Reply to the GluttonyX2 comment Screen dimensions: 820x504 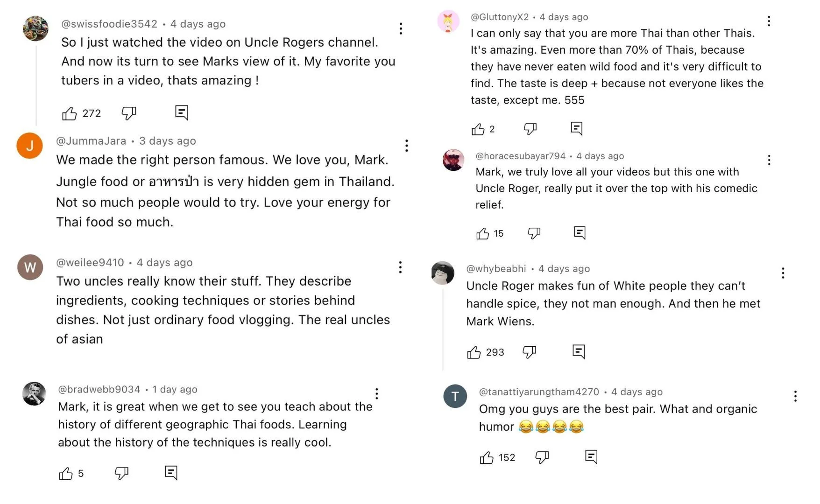pyautogui.click(x=577, y=128)
